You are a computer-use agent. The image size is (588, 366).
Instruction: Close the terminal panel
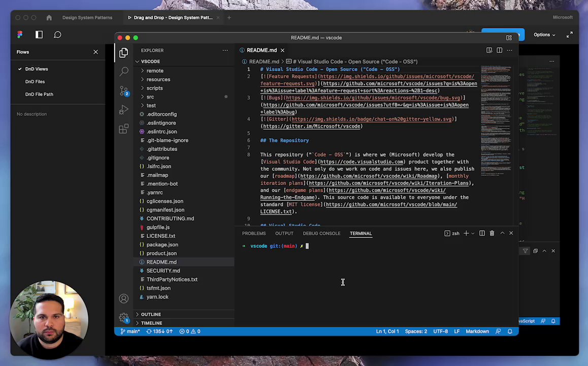[511, 233]
